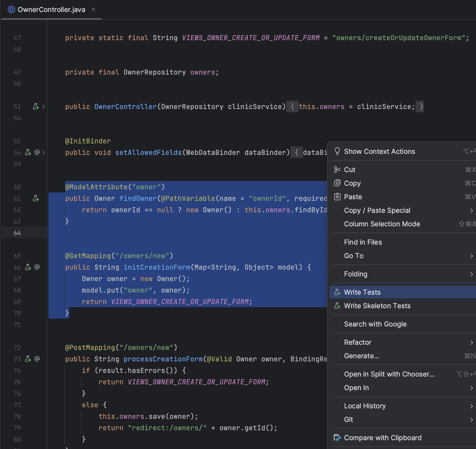Screen dimensions: 476x449
Task: Open the Refactor submenu
Action: pyautogui.click(x=357, y=342)
